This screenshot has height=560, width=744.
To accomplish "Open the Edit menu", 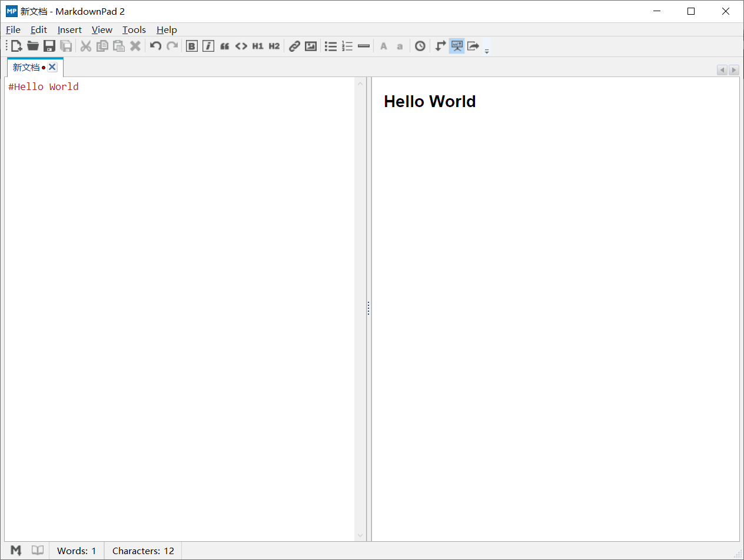I will pyautogui.click(x=39, y=30).
